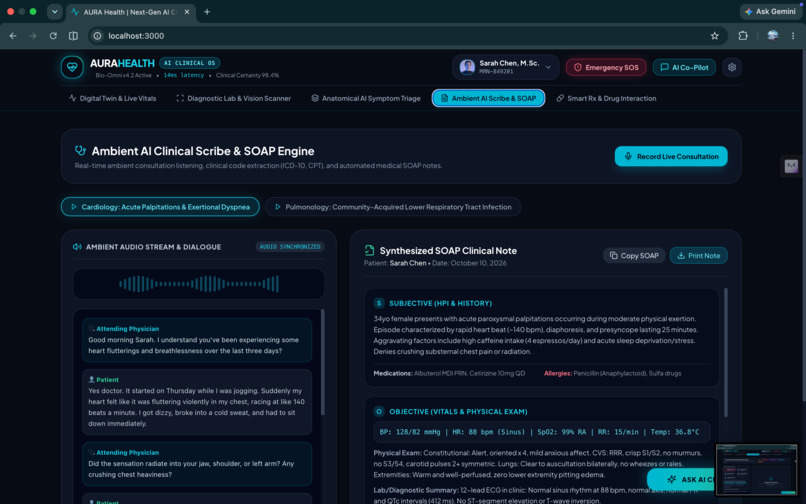The height and width of the screenshot is (504, 806).
Task: Click the audio waveform visualizer
Action: click(199, 283)
